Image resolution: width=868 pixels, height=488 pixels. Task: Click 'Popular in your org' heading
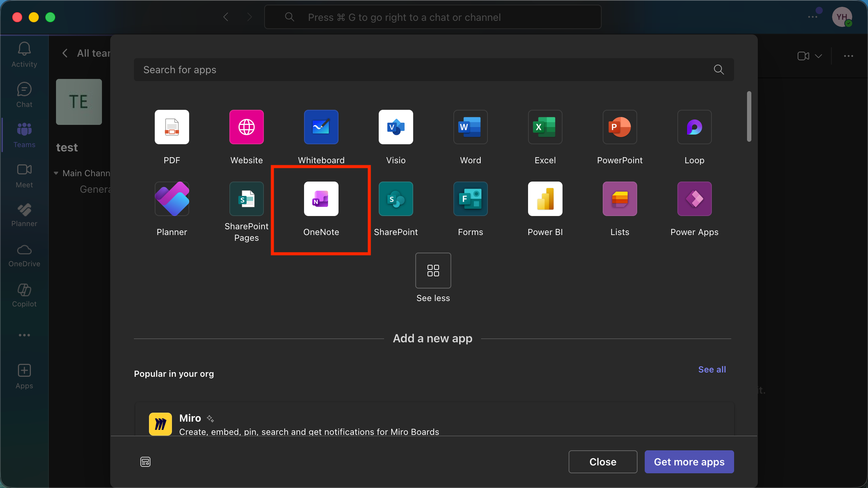pos(174,374)
